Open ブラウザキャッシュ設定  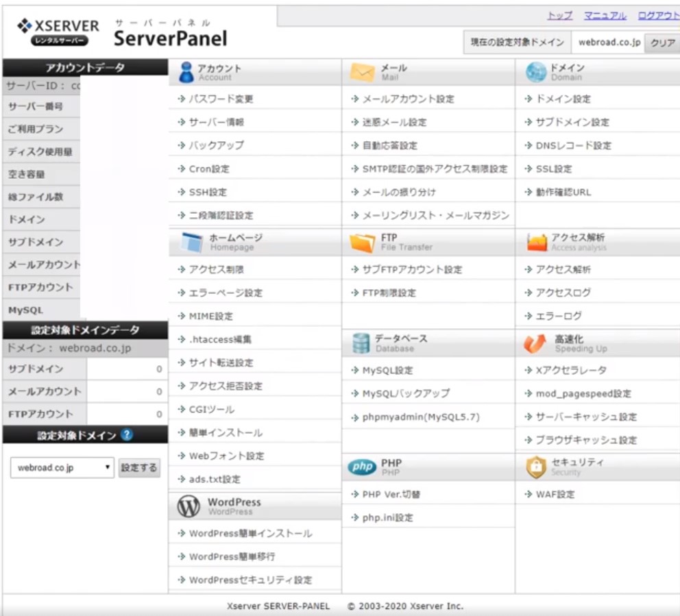[x=586, y=441]
